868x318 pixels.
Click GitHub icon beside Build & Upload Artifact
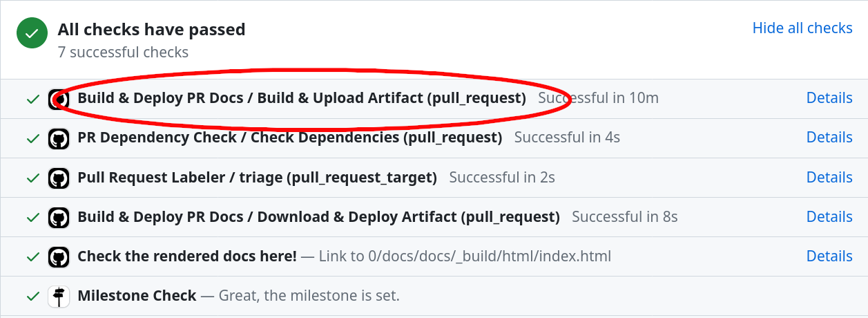tap(59, 99)
